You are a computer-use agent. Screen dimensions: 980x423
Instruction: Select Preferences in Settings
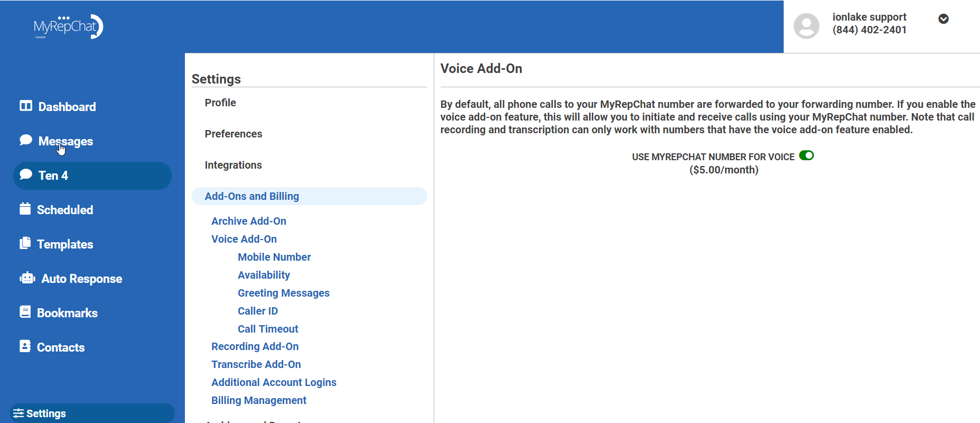pyautogui.click(x=234, y=134)
